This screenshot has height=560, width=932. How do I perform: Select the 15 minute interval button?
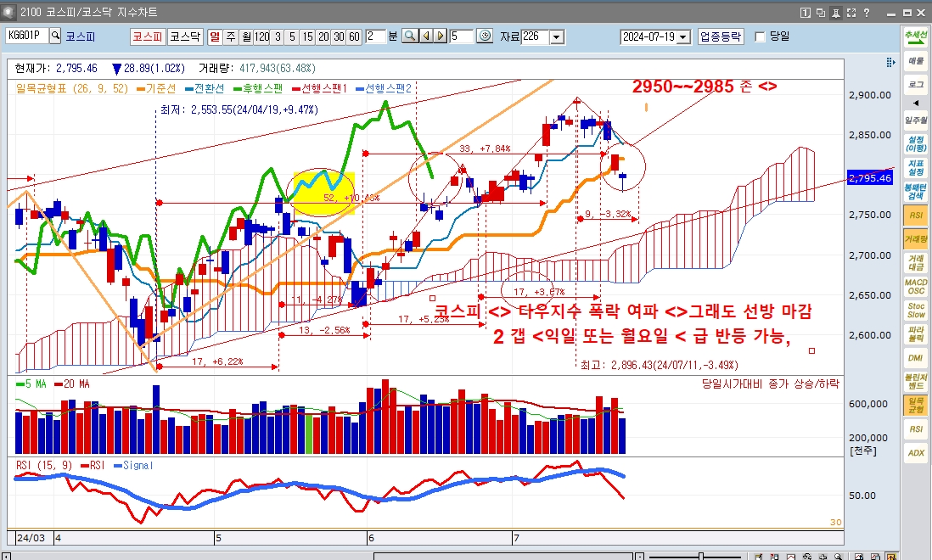tap(307, 36)
